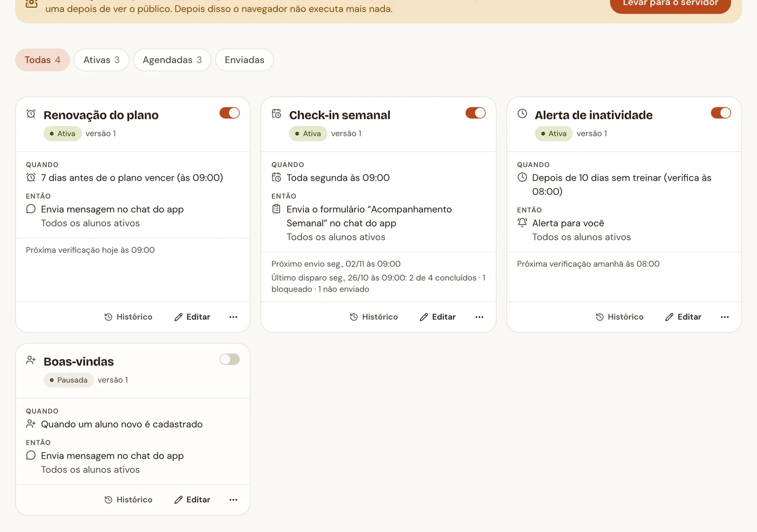Click 'Próxima verificação amanhã às 08:00' text
The image size is (757, 532).
point(588,264)
